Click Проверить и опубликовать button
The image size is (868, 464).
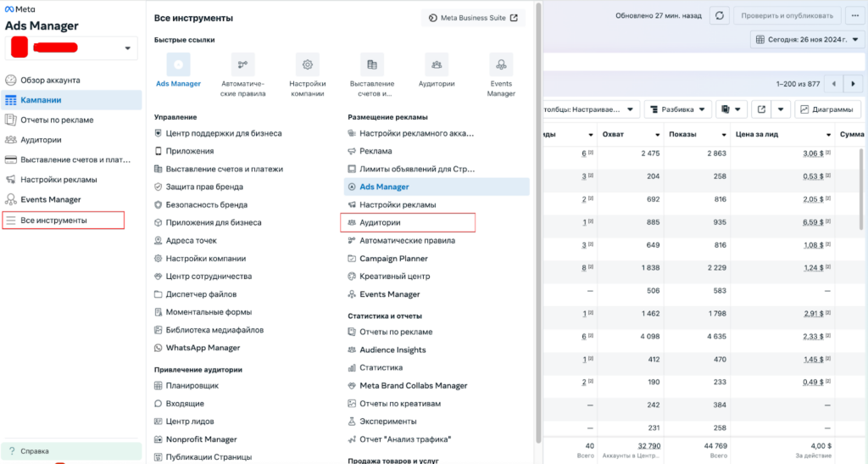(x=787, y=15)
